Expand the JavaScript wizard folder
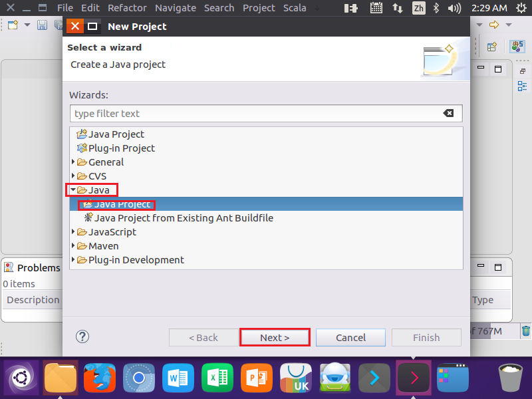Screen dimensions: 532x399 73,231
